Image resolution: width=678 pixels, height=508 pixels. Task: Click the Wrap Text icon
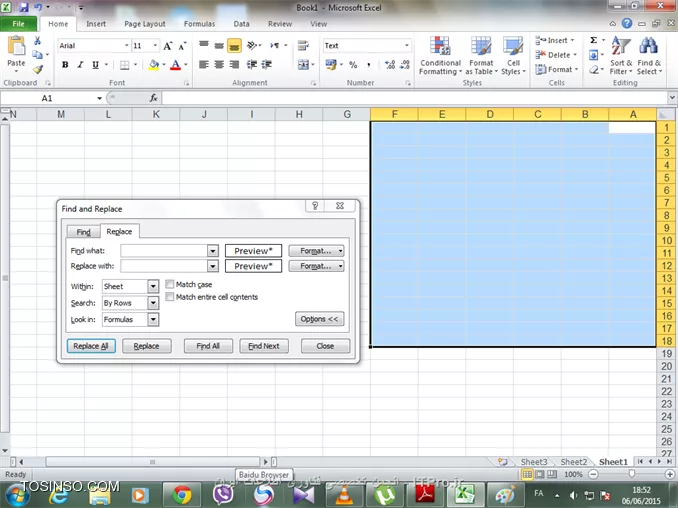tap(303, 45)
